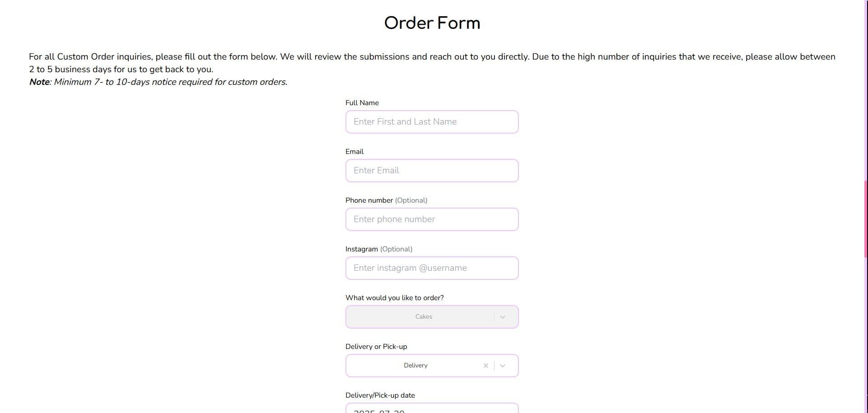Click the Enter phone number field
The height and width of the screenshot is (413, 868).
pyautogui.click(x=432, y=219)
